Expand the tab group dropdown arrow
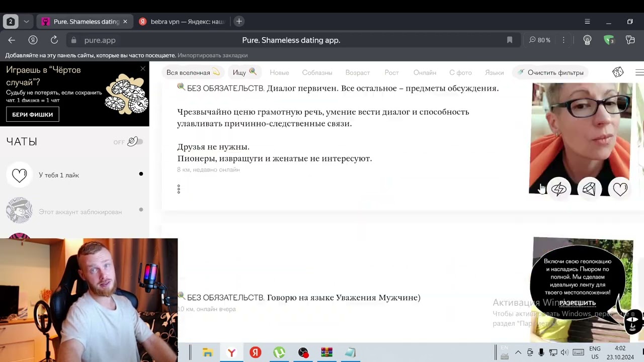Screen dimensions: 644x362 pos(26,22)
